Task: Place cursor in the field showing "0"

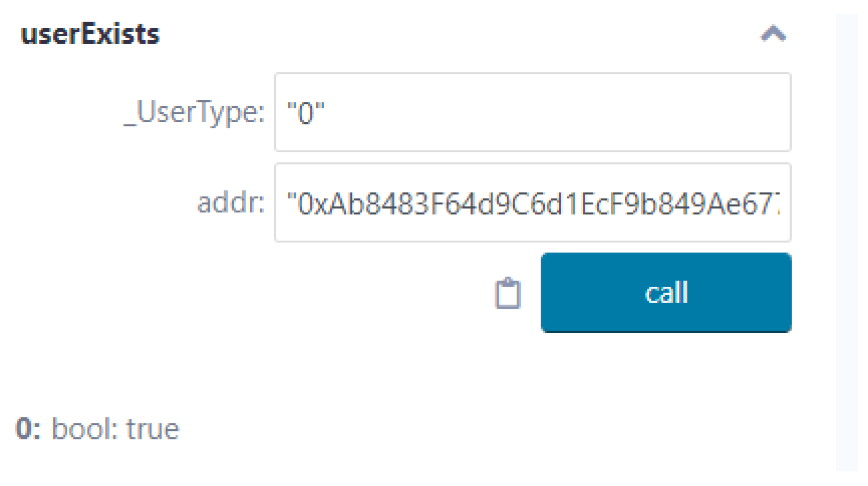Action: pos(532,112)
